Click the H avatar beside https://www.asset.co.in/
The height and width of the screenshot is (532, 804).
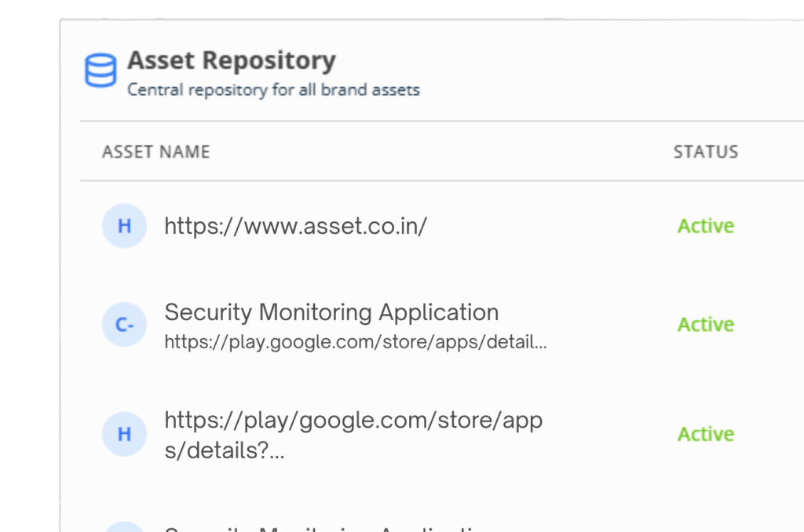point(124,226)
